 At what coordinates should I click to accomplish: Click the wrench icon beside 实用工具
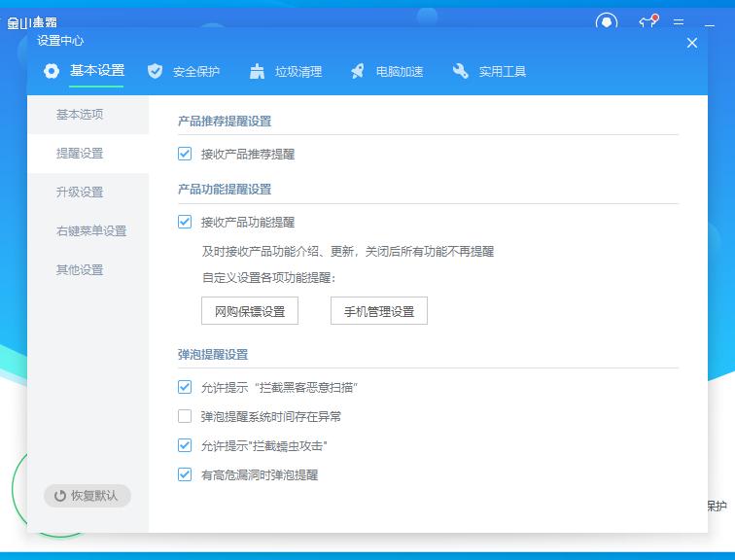click(x=460, y=71)
